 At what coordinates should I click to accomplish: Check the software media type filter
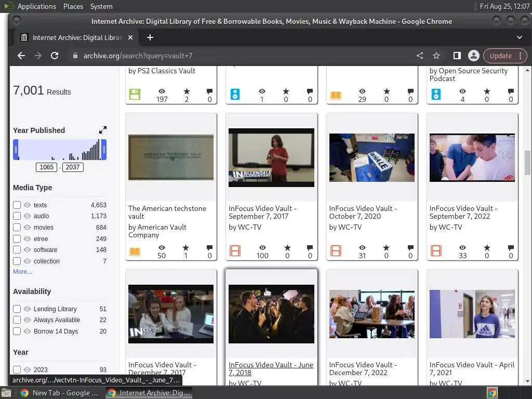17,250
